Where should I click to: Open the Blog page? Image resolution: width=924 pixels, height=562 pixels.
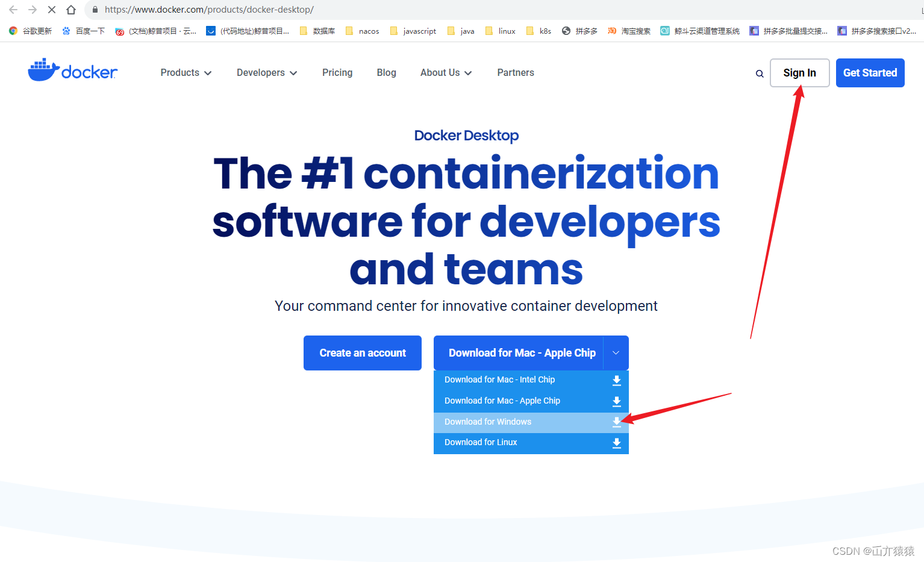(x=387, y=73)
